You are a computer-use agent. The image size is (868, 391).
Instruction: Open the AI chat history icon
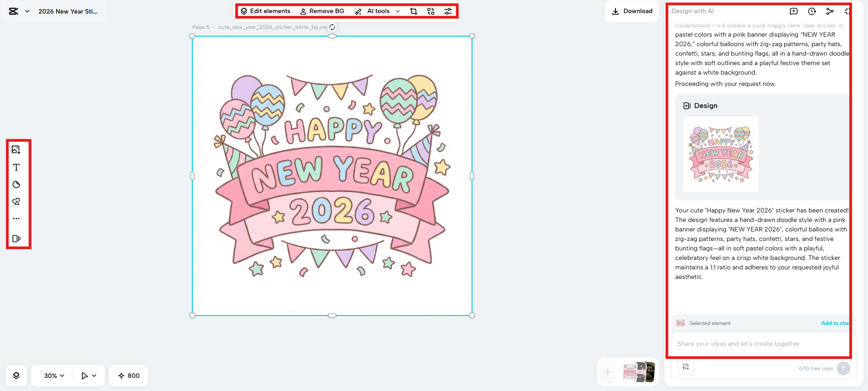point(812,11)
